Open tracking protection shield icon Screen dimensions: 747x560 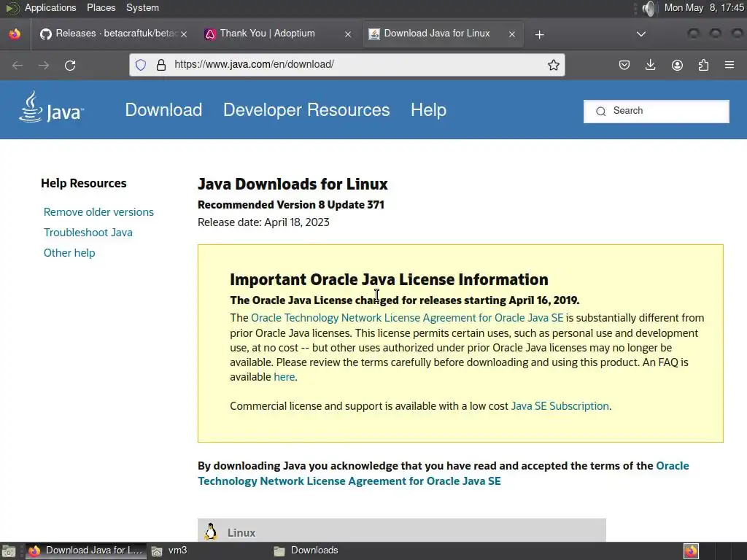point(141,65)
